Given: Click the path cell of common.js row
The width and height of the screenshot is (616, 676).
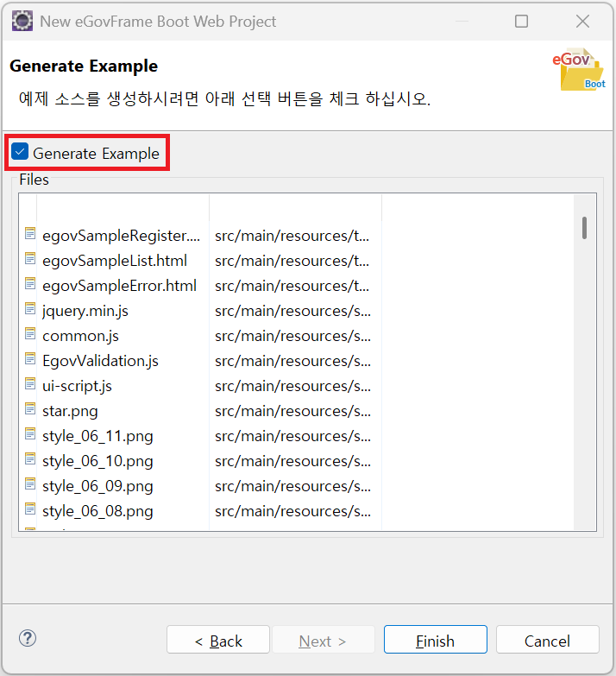Looking at the screenshot, I should pyautogui.click(x=293, y=336).
